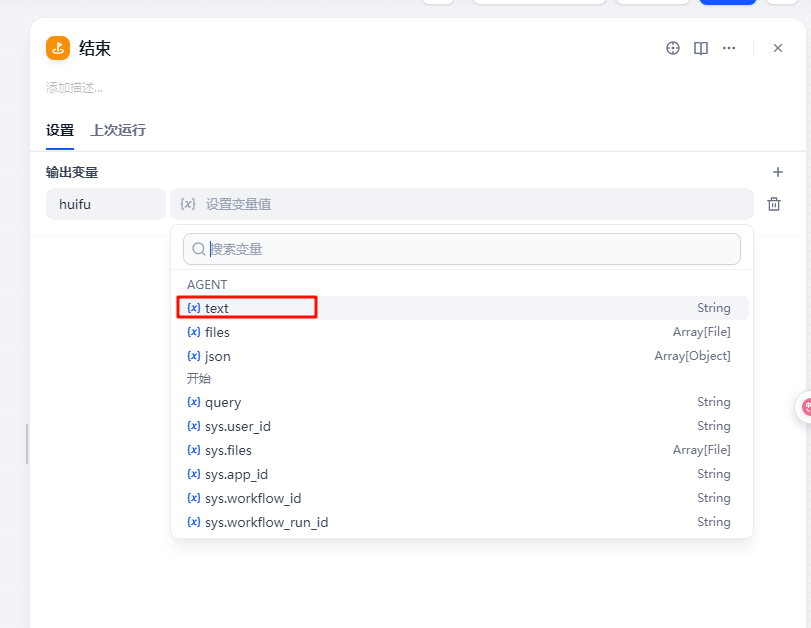The width and height of the screenshot is (811, 628).
Task: Delete the huifu variable with trash icon
Action: [773, 204]
